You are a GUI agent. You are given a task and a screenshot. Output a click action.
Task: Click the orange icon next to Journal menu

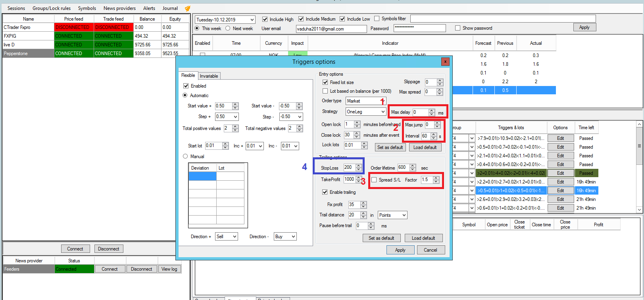coord(188,8)
